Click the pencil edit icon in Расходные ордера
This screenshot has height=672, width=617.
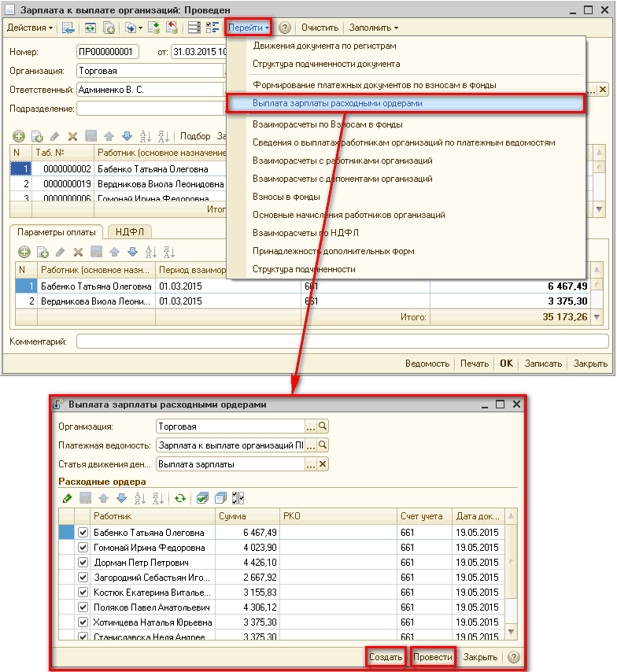(67, 498)
